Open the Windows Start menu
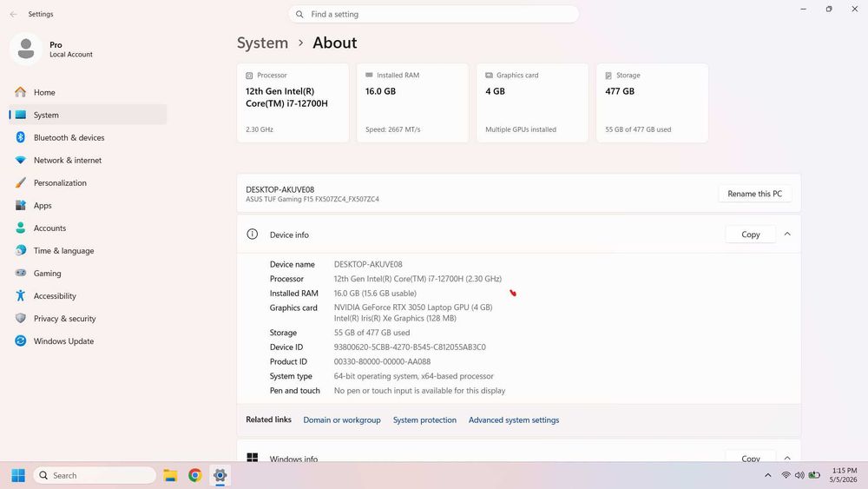Image resolution: width=868 pixels, height=489 pixels. click(18, 475)
